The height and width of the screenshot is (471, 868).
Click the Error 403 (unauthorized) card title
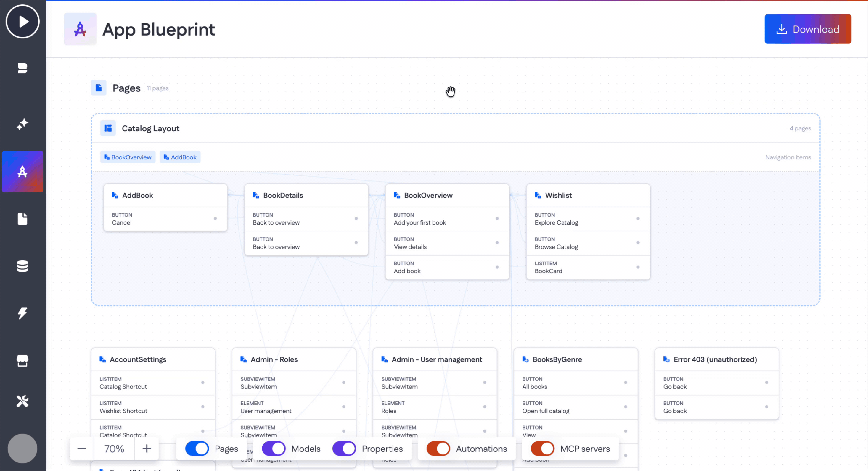click(x=715, y=359)
